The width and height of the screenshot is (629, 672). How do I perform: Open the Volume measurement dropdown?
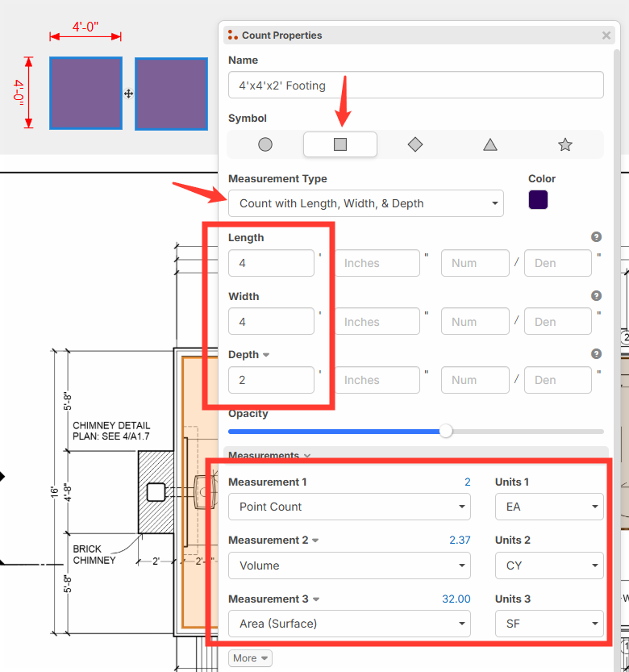pyautogui.click(x=349, y=566)
